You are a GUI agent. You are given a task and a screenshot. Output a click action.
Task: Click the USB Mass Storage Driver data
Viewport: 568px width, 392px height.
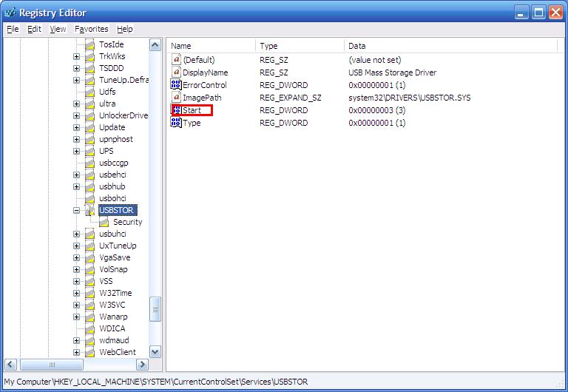coord(392,72)
